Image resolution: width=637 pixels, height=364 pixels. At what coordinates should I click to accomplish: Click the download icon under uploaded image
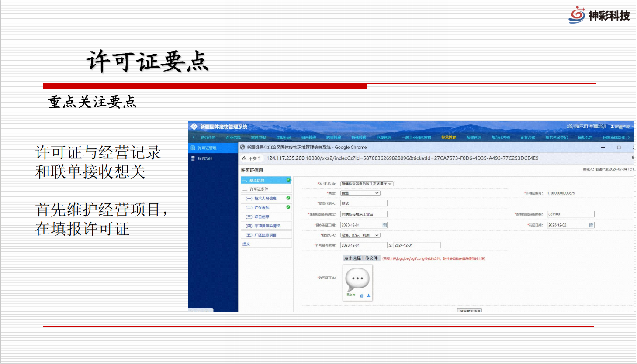point(369,296)
